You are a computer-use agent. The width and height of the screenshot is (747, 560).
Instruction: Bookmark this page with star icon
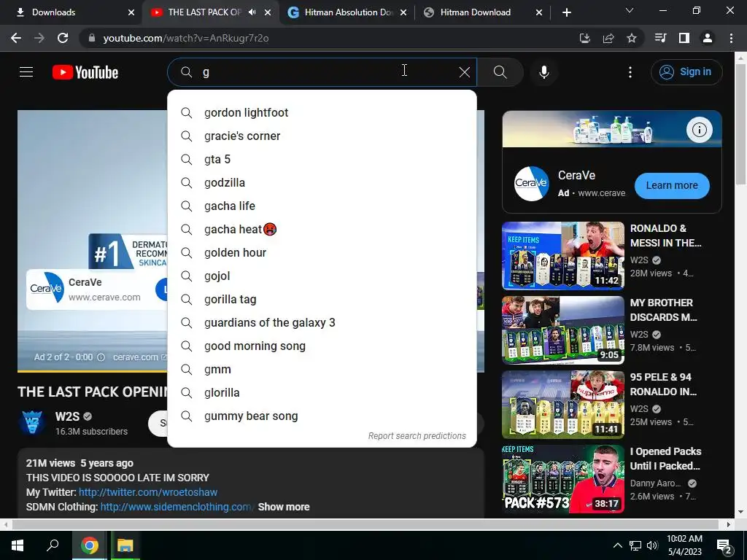click(x=632, y=38)
